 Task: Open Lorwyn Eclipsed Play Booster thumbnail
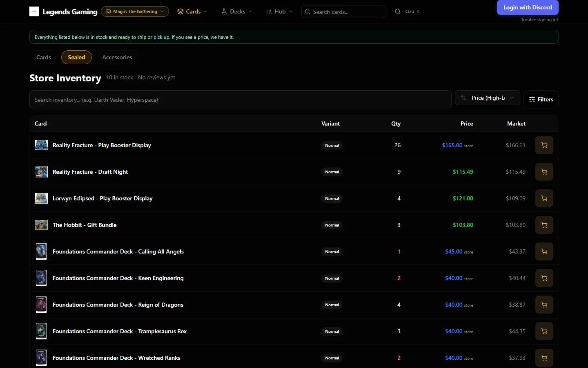(x=41, y=198)
